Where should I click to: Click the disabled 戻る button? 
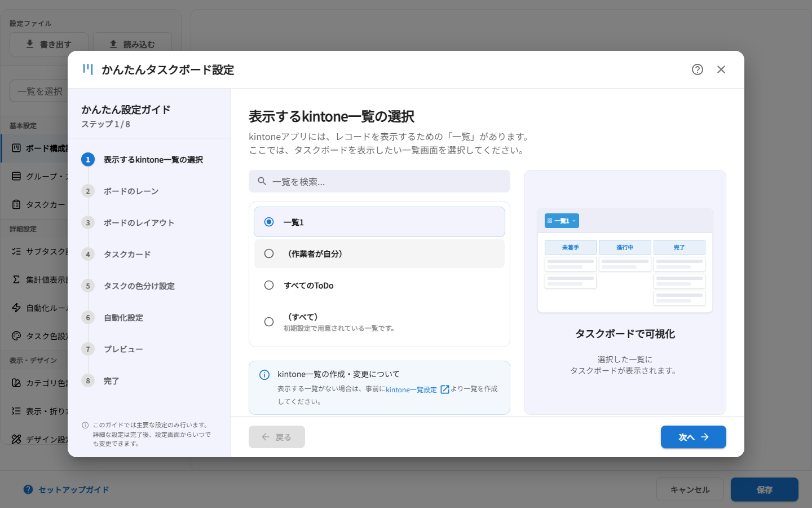click(x=277, y=437)
